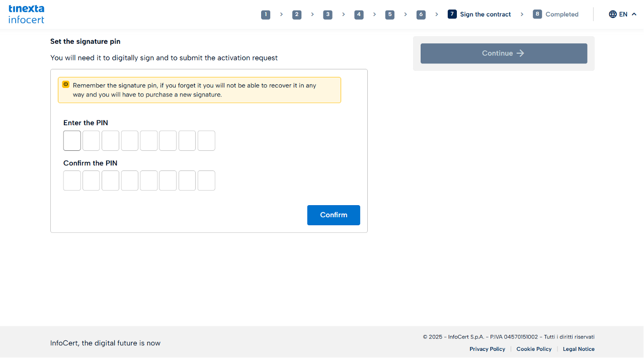Jump to step 6 badge
The width and height of the screenshot is (644, 358).
tap(421, 15)
